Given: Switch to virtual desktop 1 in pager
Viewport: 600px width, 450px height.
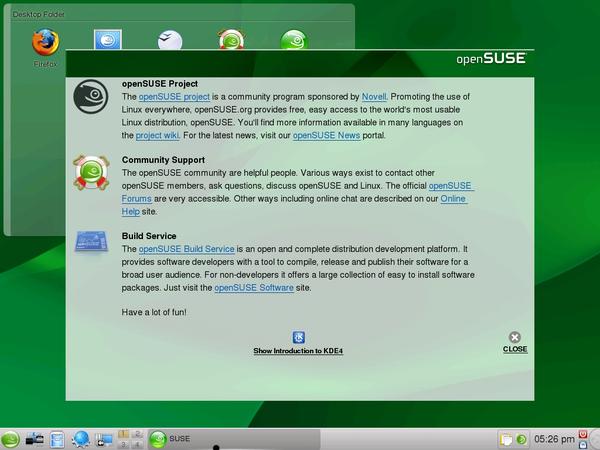Looking at the screenshot, I should coord(123,434).
